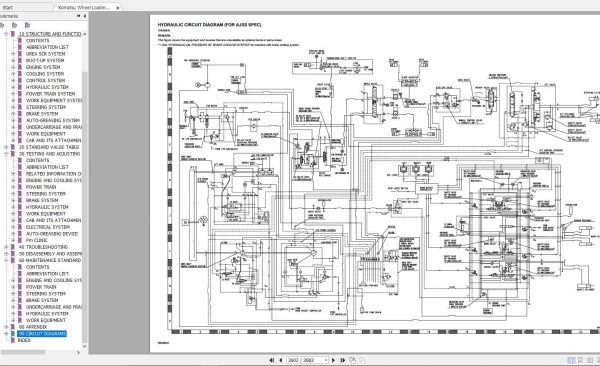This screenshot has width=600, height=366.
Task: Expand the 80 APPENDIX section
Action: coord(6,327)
